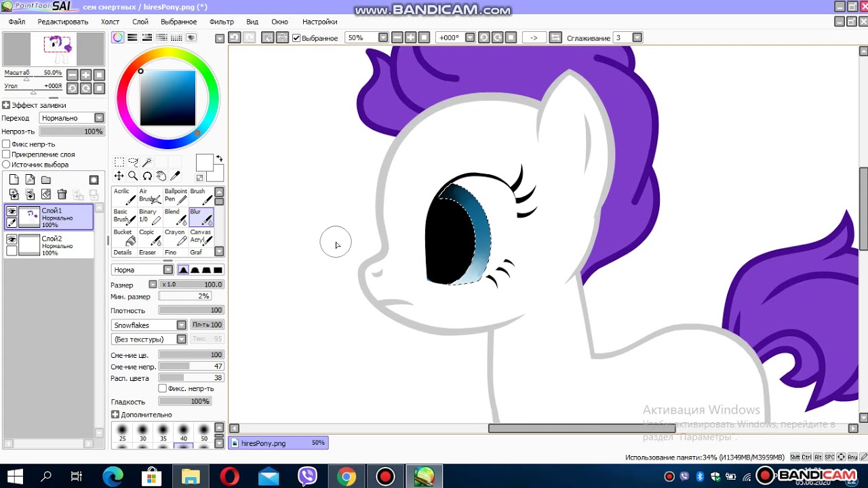This screenshot has height=488, width=868.
Task: Choose the Crayon tool
Action: [176, 237]
